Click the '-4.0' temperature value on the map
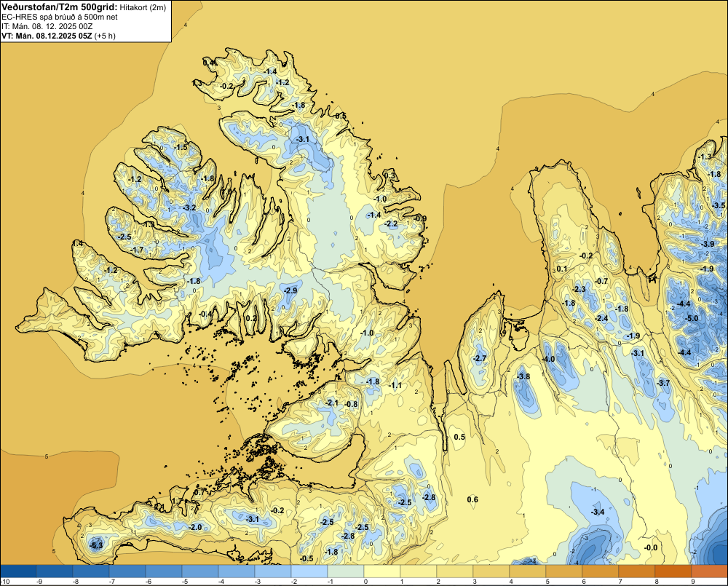The height and width of the screenshot is (586, 728). click(548, 359)
